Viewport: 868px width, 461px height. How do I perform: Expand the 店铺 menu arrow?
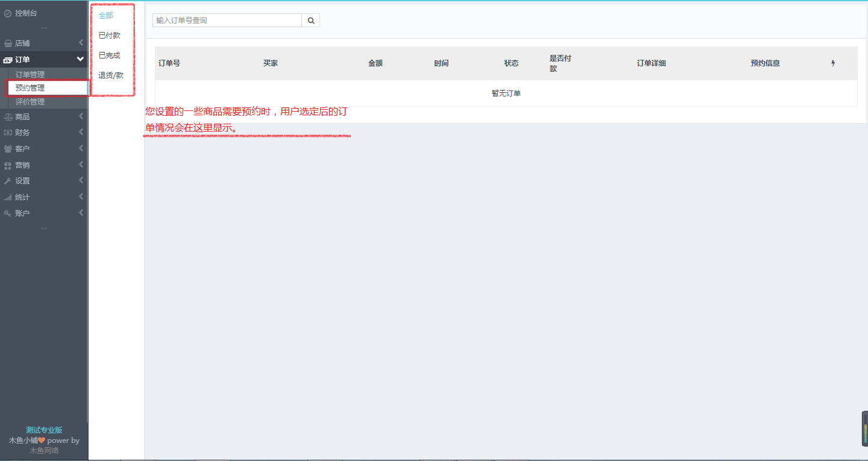[x=81, y=43]
